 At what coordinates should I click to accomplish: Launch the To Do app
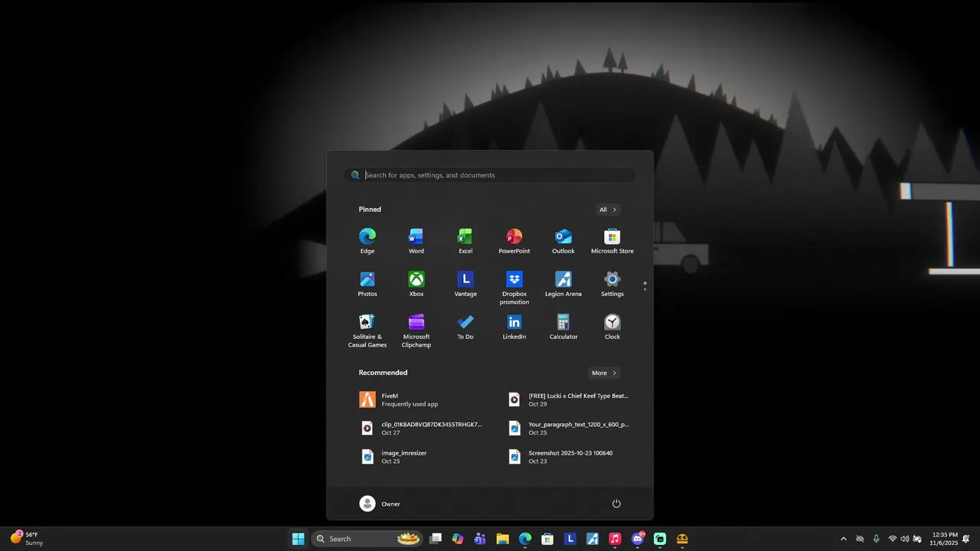465,327
